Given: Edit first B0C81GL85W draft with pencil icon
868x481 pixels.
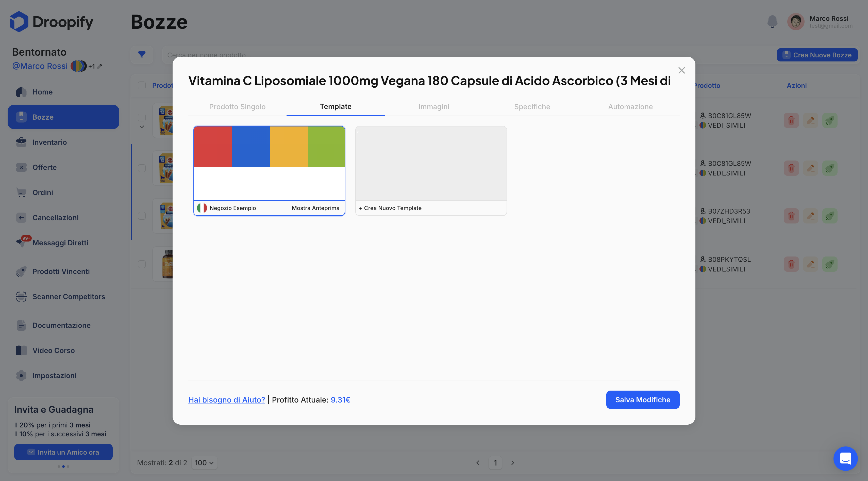Looking at the screenshot, I should (x=810, y=120).
